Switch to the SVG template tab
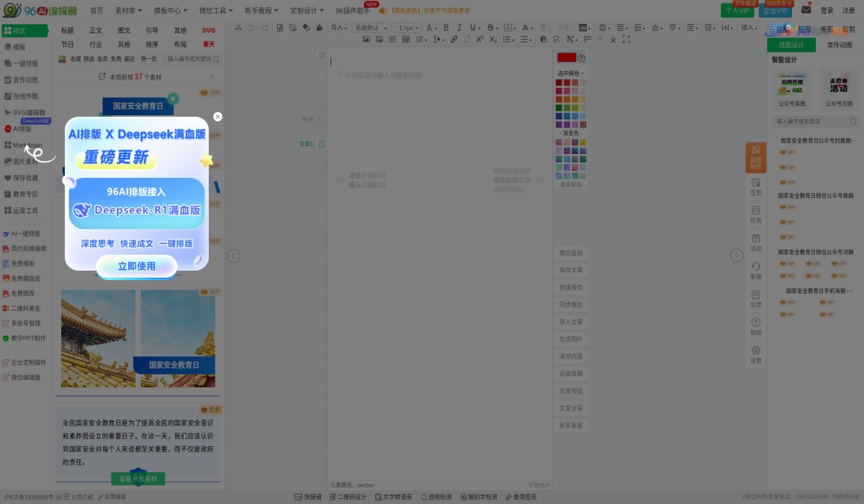This screenshot has width=864, height=504. point(208,30)
